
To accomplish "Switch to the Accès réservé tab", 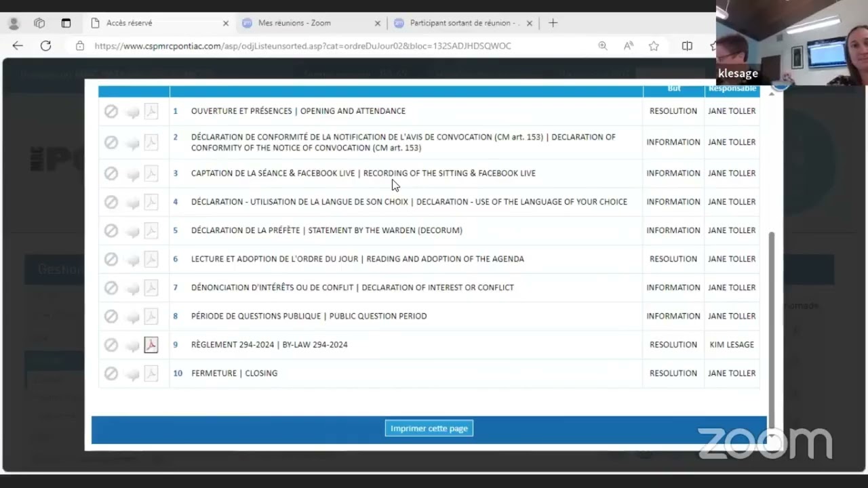I will point(159,23).
